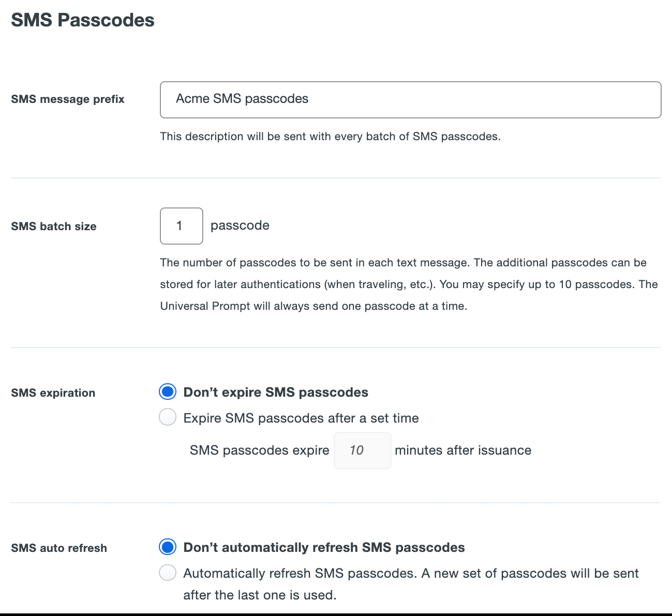672x616 pixels.
Task: Click the "Acme SMS passcodes" prefix value
Action: (x=242, y=99)
